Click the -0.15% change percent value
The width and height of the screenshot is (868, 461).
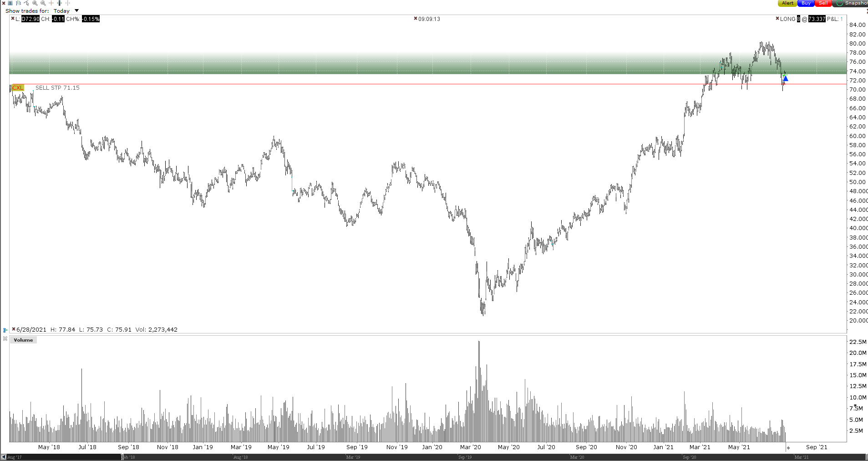pyautogui.click(x=91, y=19)
